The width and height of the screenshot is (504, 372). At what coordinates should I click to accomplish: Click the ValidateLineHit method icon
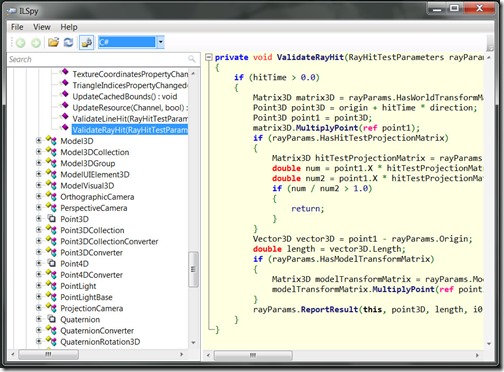click(65, 116)
